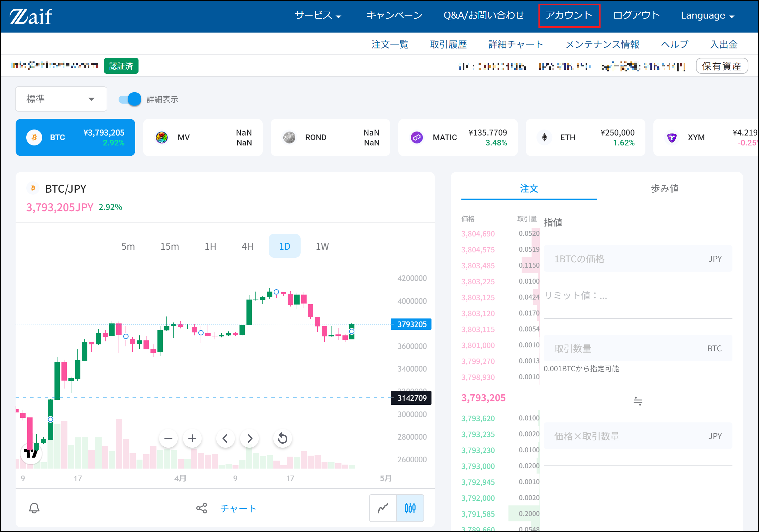Click bid price 3,793,000 in order book
The image size is (759, 532).
tap(478, 466)
